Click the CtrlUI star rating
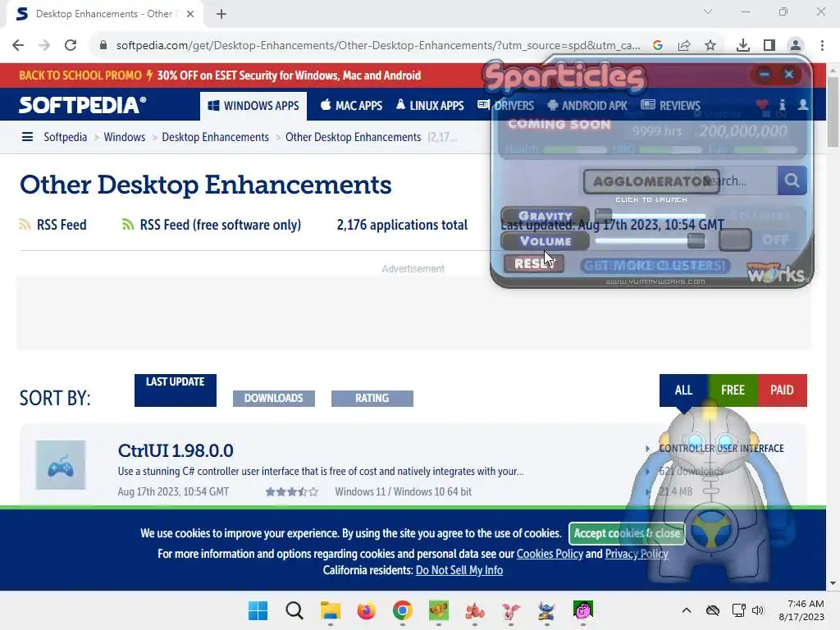The width and height of the screenshot is (840, 630). coord(292,492)
